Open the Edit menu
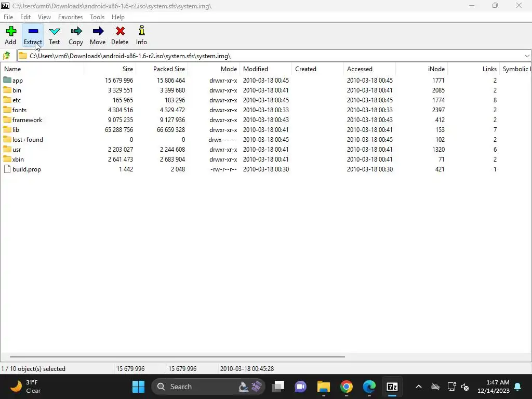The image size is (532, 399). point(25,17)
